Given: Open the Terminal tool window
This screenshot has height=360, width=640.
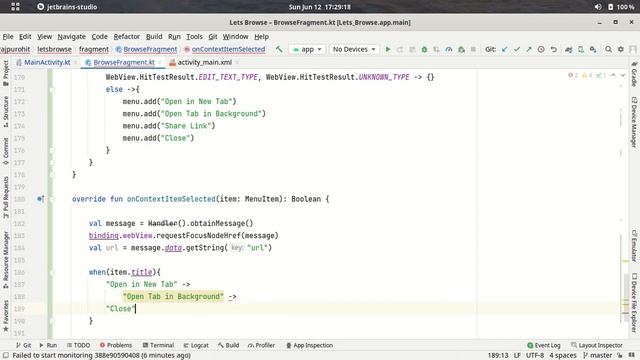Looking at the screenshot, I should coord(158,345).
